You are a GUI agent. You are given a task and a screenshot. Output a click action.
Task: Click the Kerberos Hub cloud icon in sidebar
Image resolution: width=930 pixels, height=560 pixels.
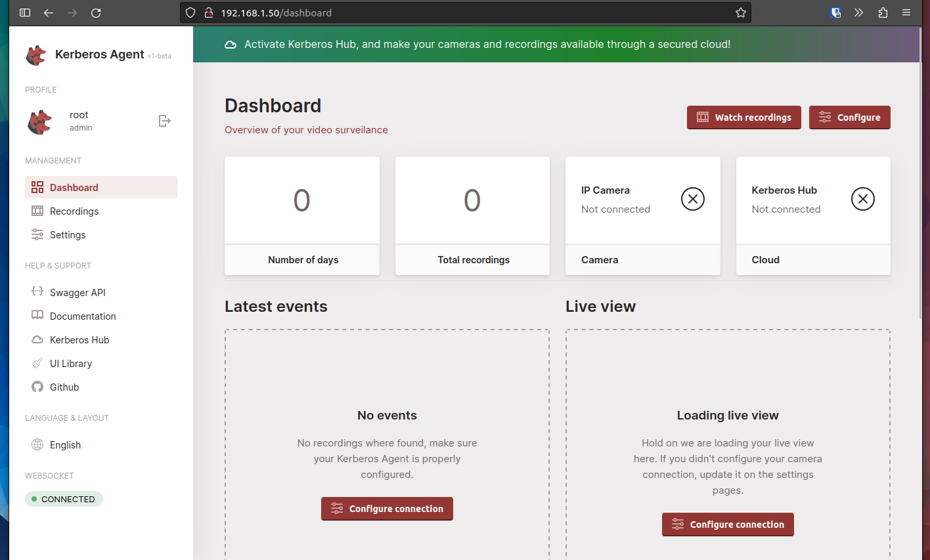(37, 339)
